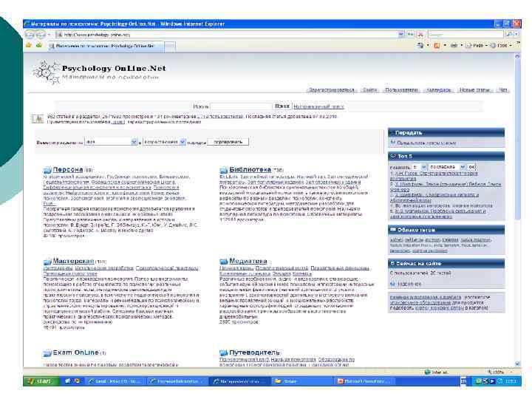Click the user icon in Сейчас на сайте panel
Screen dimensions: 532x399
[393, 284]
